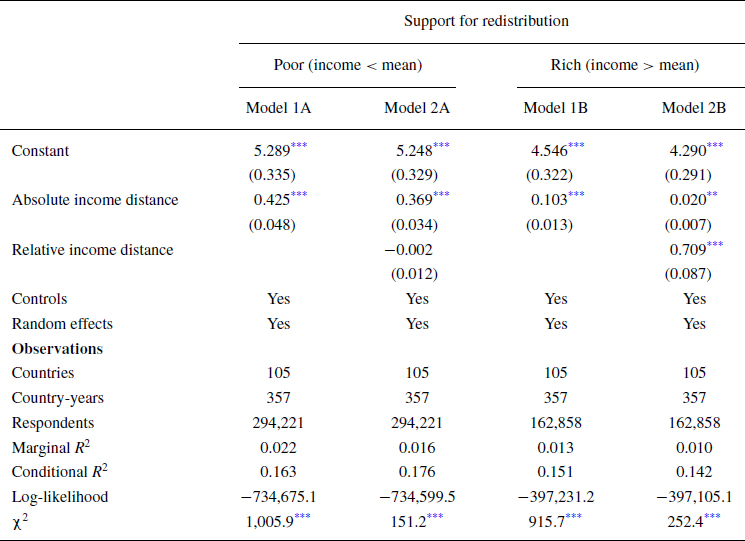Click the double asterisk after 0.020
The height and width of the screenshot is (541, 745).
[x=713, y=196]
